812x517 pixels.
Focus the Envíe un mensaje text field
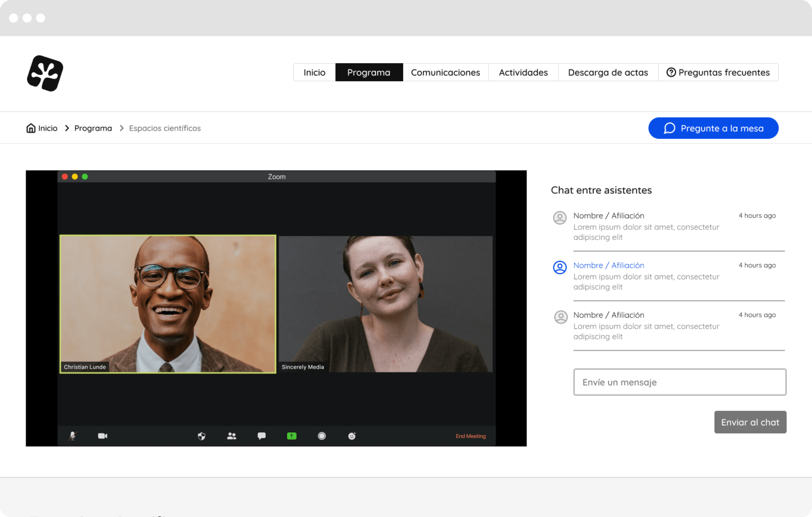[679, 382]
